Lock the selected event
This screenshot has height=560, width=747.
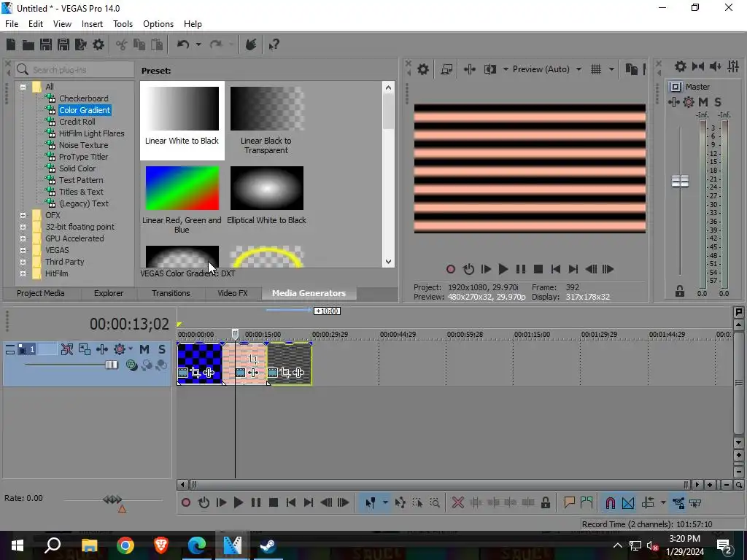tap(546, 503)
